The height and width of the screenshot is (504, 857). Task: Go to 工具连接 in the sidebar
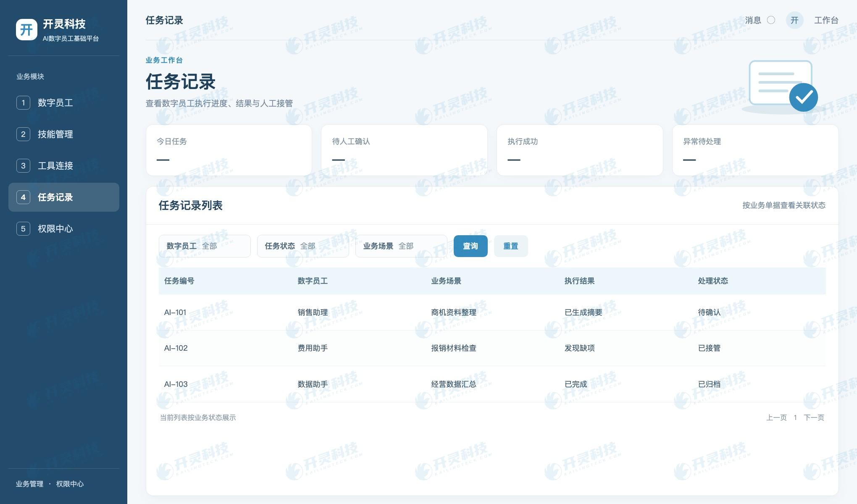(x=64, y=165)
